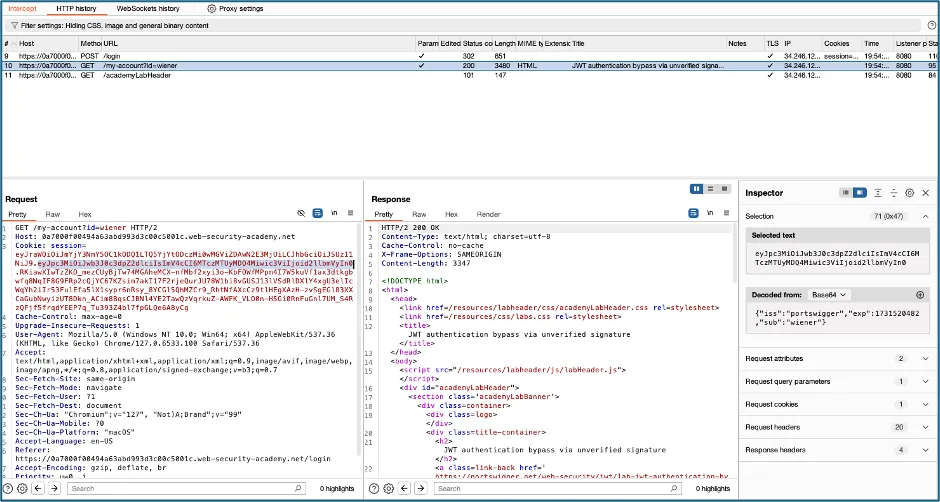Click magnifier icon in Response search
This screenshot has height=502, width=940.
coord(674,488)
